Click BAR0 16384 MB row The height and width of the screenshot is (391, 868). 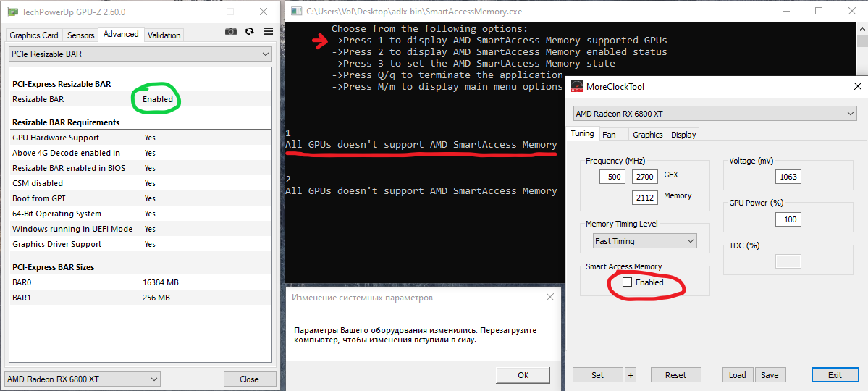pos(140,282)
